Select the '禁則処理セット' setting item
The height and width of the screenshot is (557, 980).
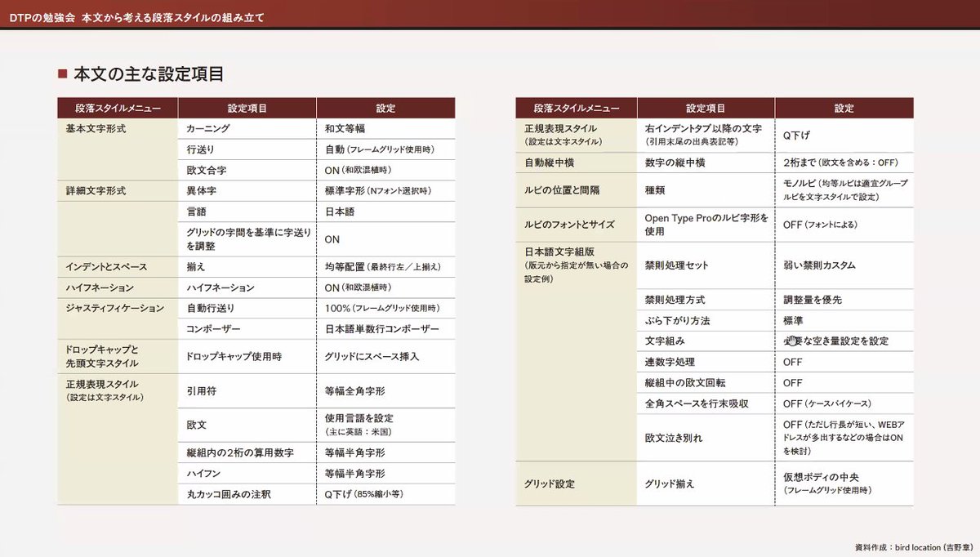[676, 265]
